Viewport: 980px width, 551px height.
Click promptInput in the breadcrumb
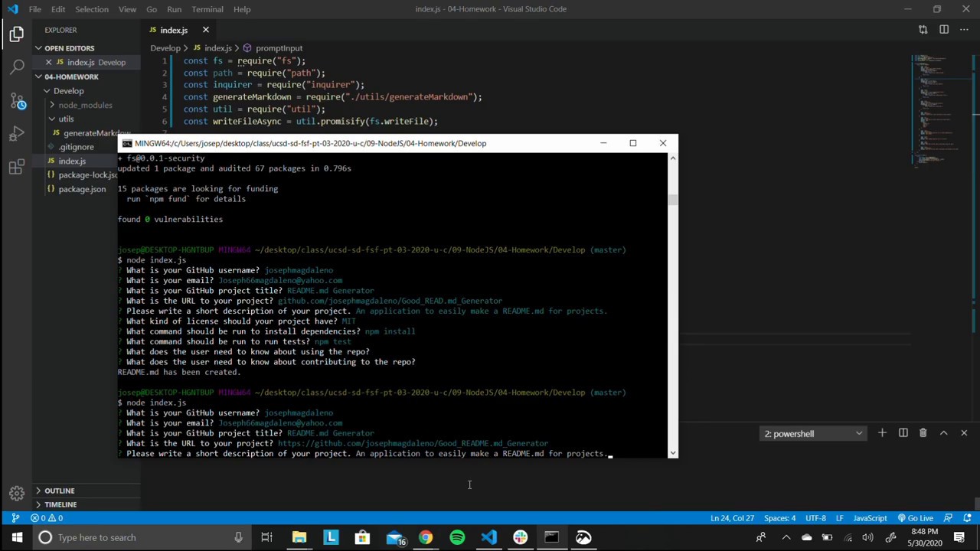(279, 48)
